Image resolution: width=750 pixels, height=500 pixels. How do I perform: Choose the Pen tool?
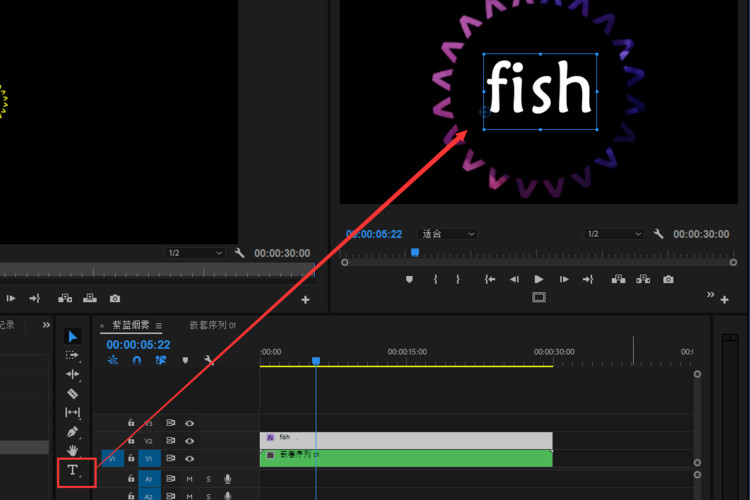(x=72, y=432)
